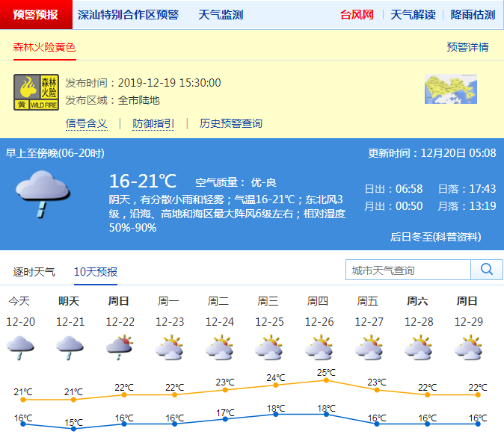Select the 10天预报 tab
Screen dimensions: 504x443
pos(96,272)
